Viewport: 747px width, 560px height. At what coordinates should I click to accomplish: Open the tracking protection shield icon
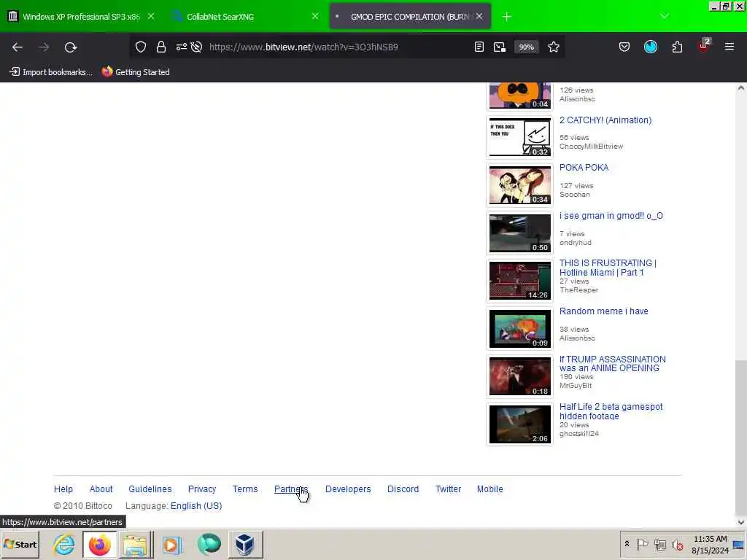[x=141, y=47]
